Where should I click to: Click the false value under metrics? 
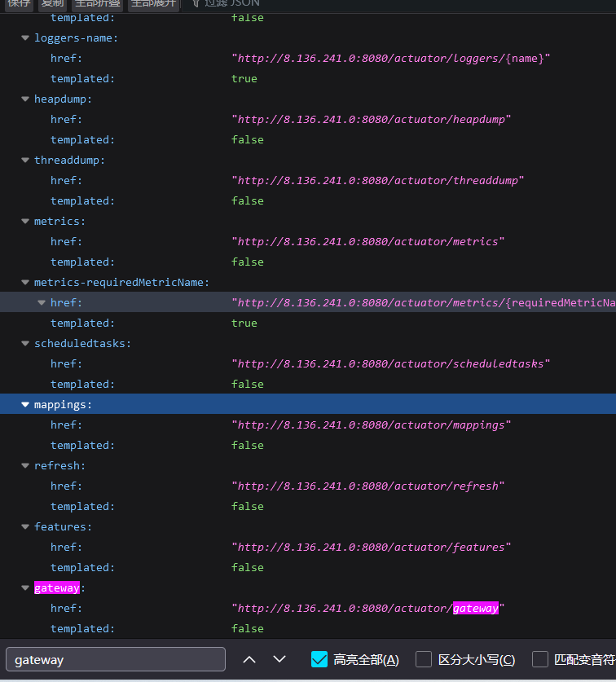click(248, 262)
